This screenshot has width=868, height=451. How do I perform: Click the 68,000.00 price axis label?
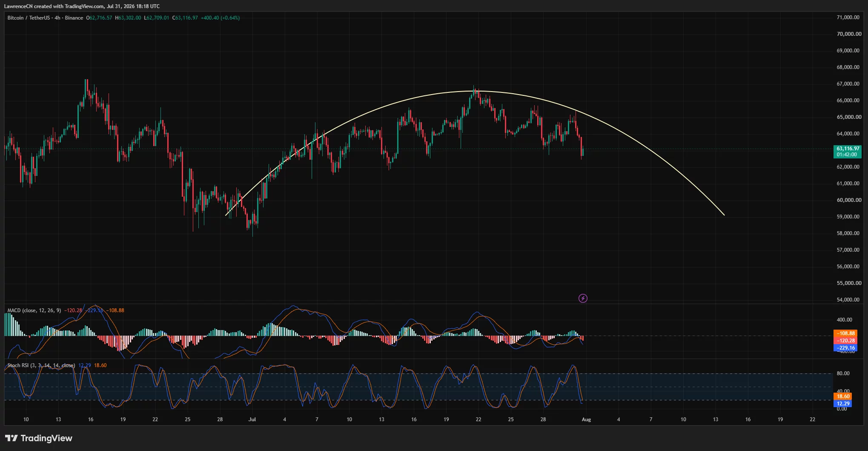tap(848, 67)
